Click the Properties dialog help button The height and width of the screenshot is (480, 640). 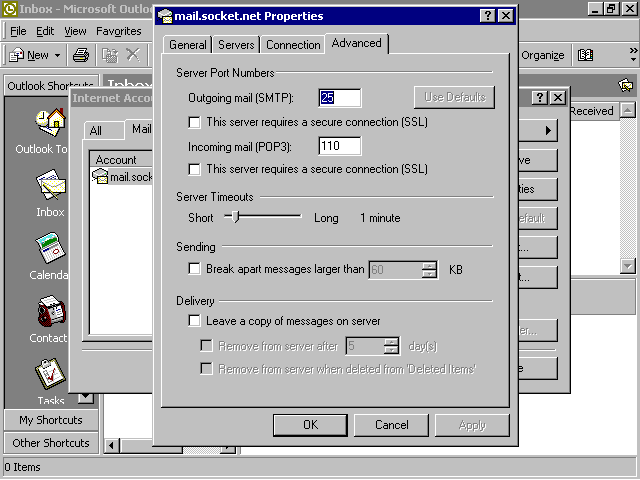(x=487, y=16)
